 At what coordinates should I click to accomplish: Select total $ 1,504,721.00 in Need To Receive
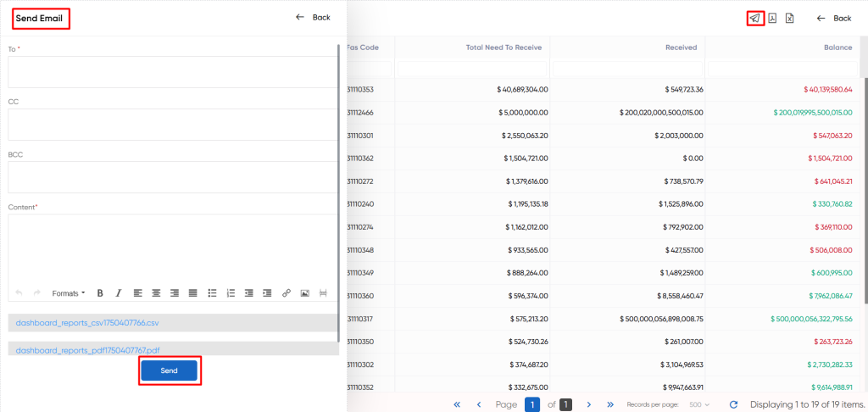[x=526, y=159]
